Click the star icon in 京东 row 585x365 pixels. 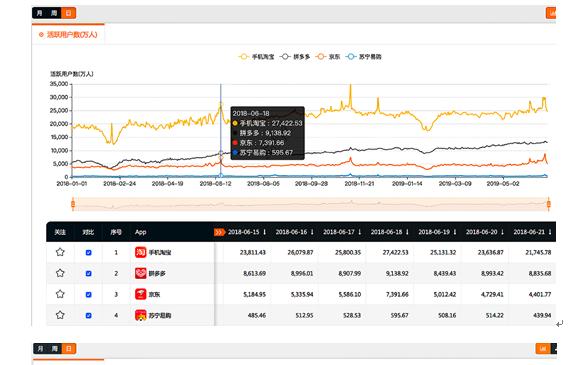(x=60, y=294)
